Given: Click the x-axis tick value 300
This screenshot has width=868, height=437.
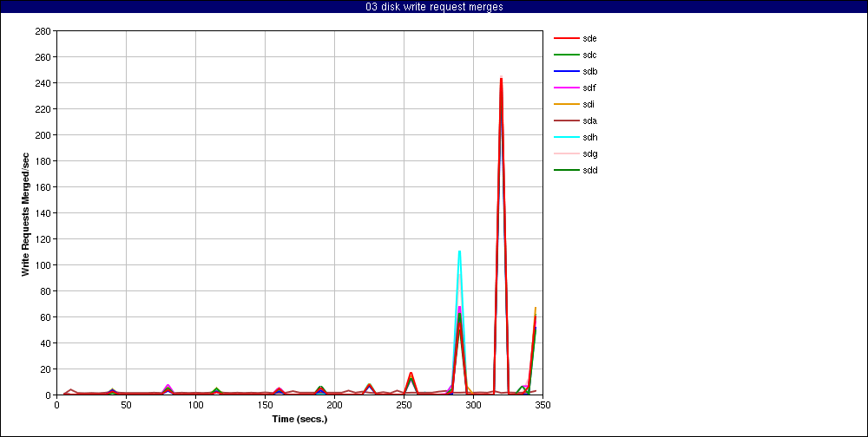Looking at the screenshot, I should click(473, 405).
